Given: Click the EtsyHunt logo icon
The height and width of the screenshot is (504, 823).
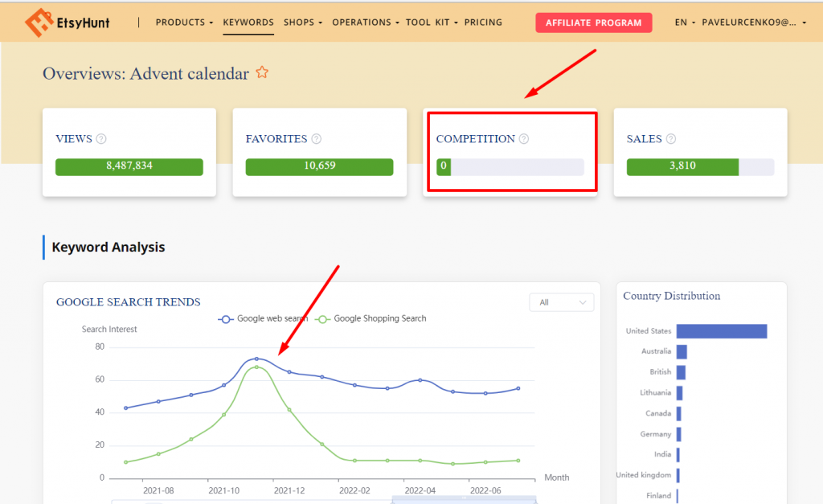Looking at the screenshot, I should pyautogui.click(x=40, y=23).
